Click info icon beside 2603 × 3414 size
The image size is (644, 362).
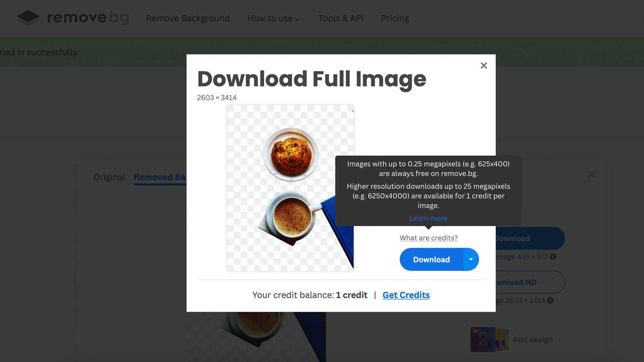(x=550, y=301)
